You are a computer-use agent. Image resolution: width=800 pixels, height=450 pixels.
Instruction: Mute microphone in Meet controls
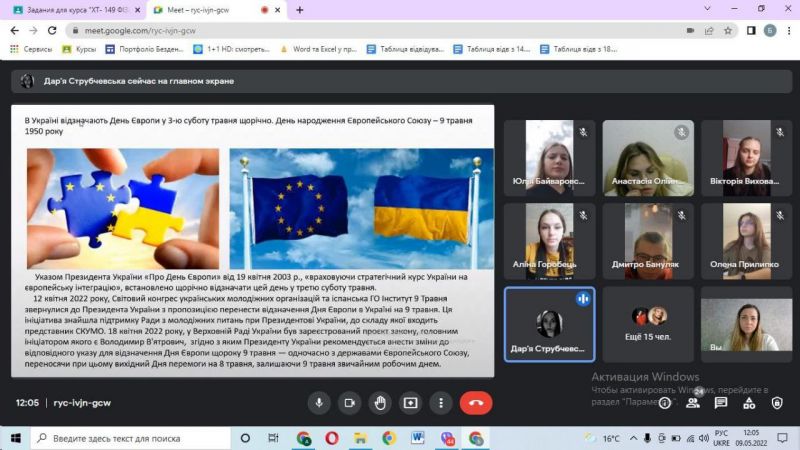coord(319,403)
